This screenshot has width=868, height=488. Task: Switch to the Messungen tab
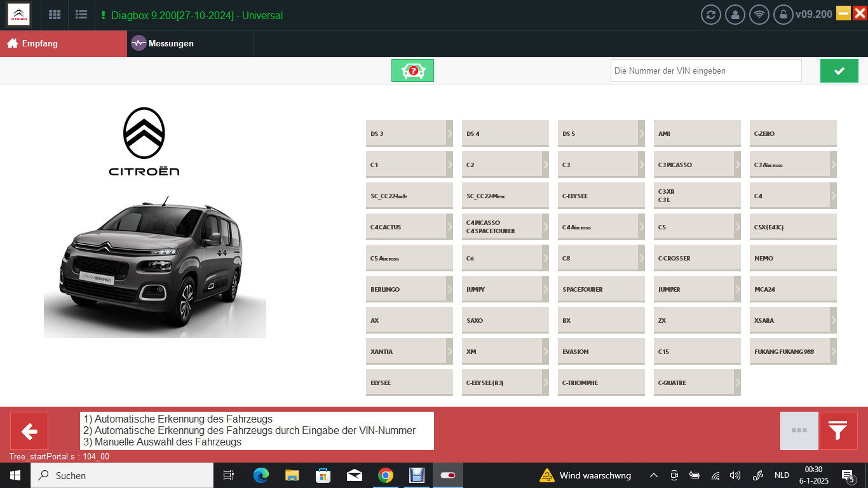click(x=190, y=43)
